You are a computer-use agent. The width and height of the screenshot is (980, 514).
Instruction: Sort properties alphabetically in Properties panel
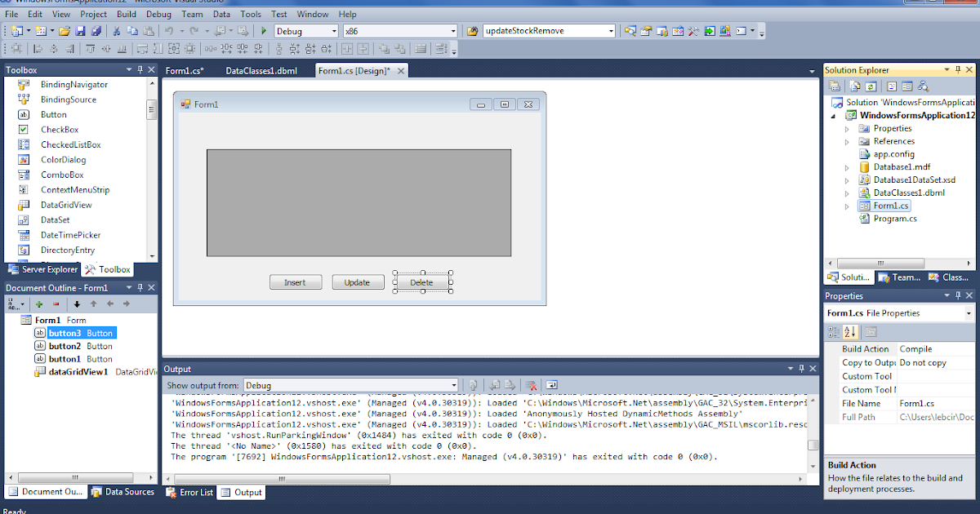[x=851, y=331]
